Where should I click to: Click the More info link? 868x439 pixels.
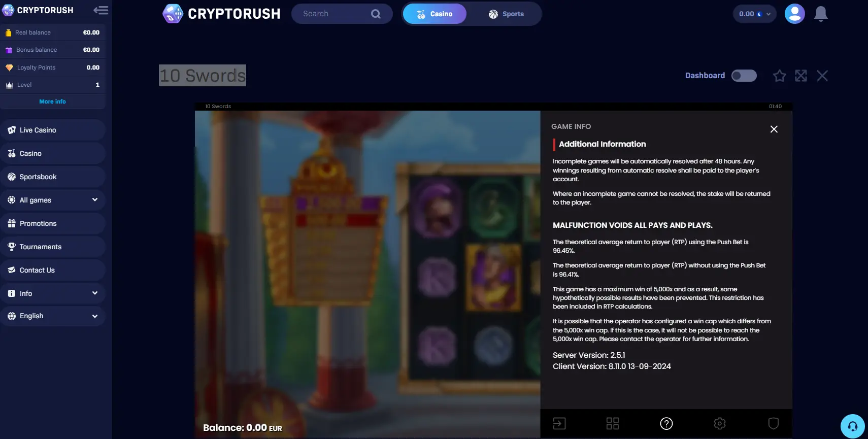(53, 102)
